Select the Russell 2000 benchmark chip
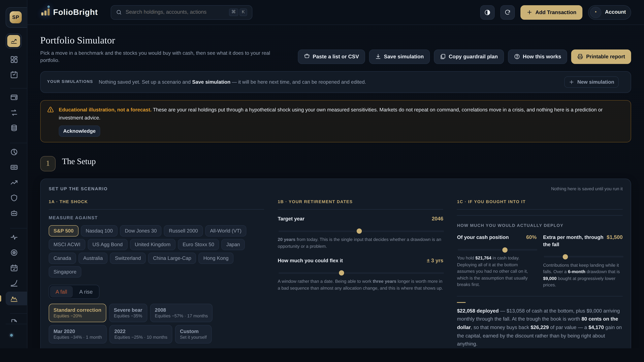This screenshot has width=644, height=362. pyautogui.click(x=183, y=231)
